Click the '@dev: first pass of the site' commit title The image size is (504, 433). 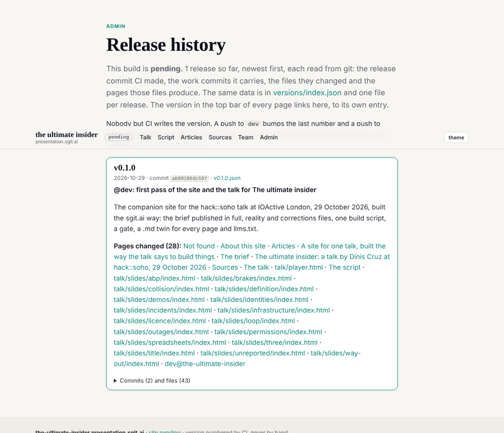coord(215,190)
